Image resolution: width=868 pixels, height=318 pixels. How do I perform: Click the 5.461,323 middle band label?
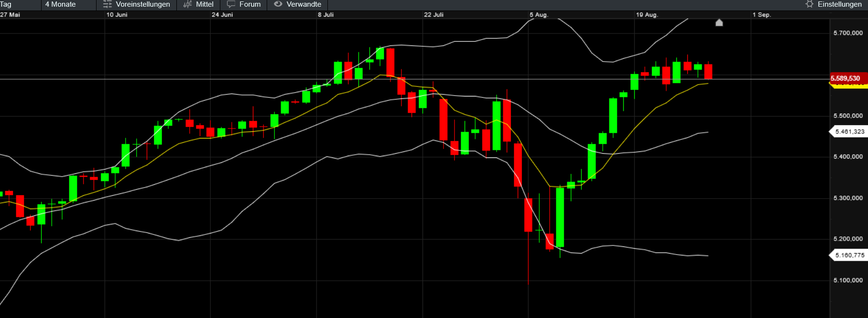(848, 131)
